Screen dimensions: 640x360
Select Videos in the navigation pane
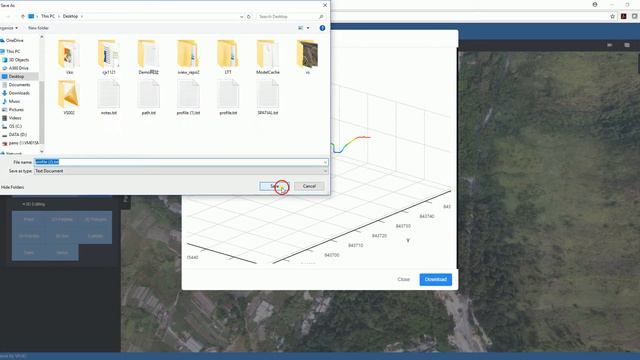15,118
